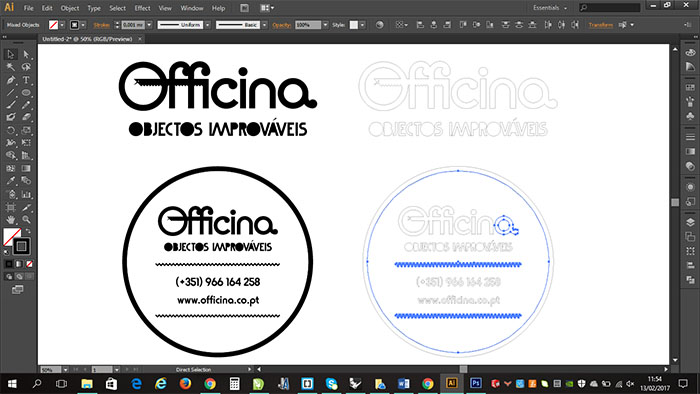Viewport: 700px width, 394px height.
Task: Open the Help menu
Action: coord(218,8)
